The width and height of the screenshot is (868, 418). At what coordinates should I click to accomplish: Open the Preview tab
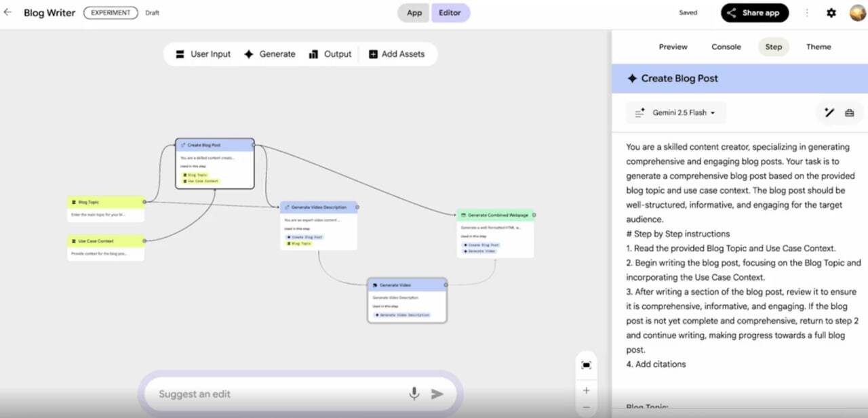[x=673, y=47]
